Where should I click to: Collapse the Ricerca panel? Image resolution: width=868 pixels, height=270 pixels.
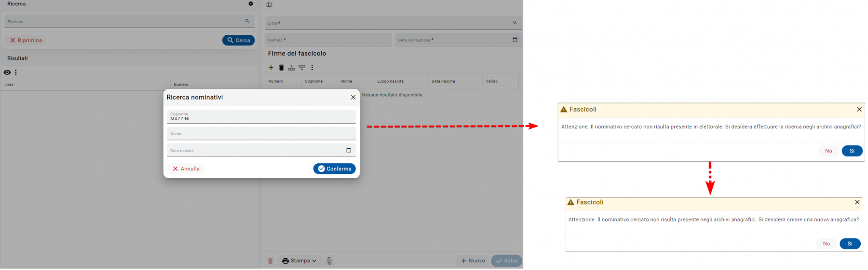click(251, 4)
